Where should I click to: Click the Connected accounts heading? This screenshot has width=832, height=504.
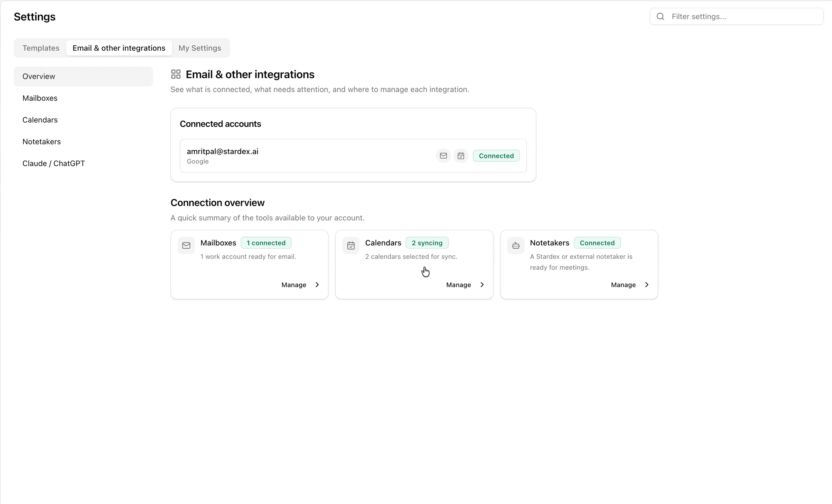point(220,124)
